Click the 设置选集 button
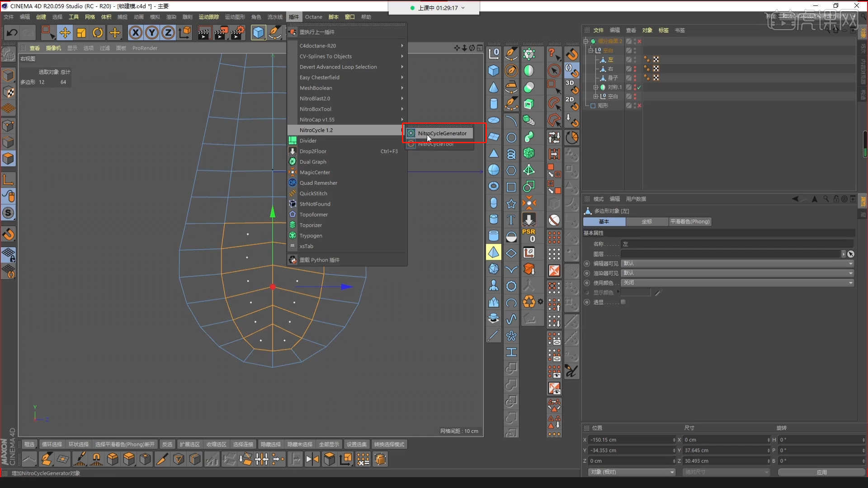 point(357,444)
